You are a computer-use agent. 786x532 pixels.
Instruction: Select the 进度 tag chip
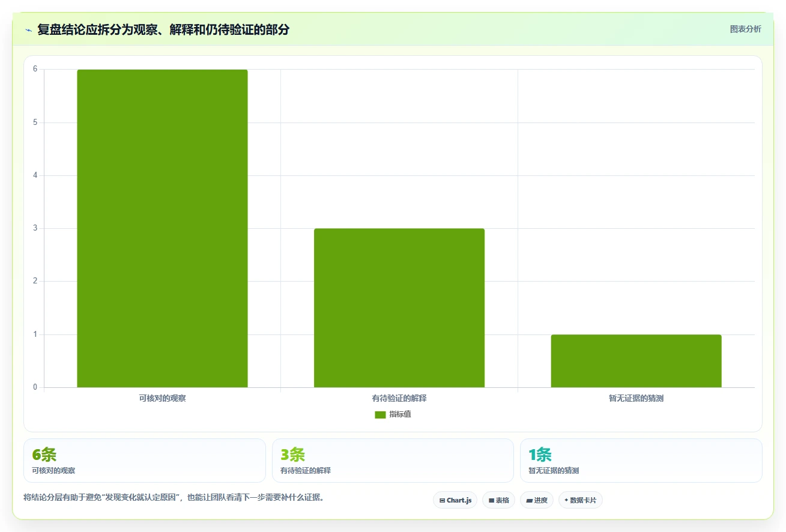tap(537, 500)
